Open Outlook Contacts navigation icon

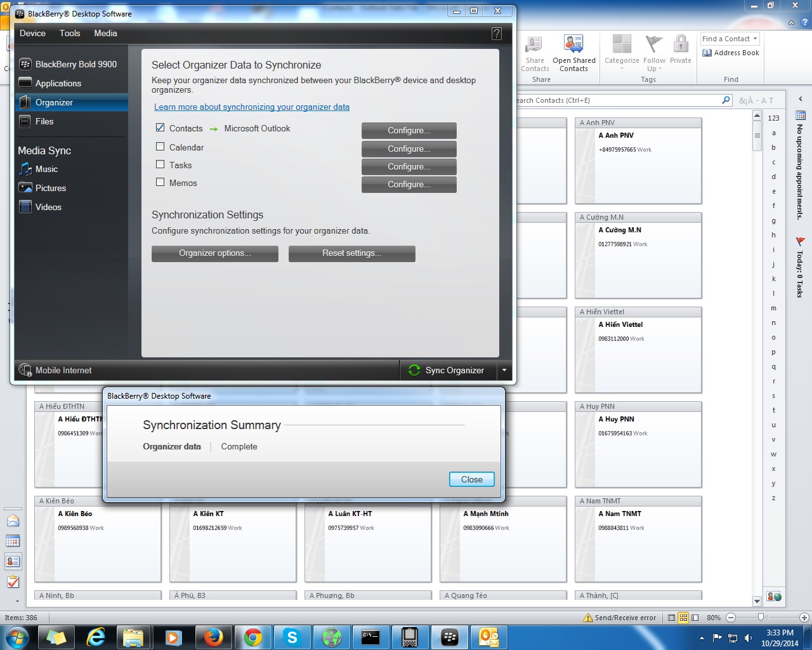13,561
